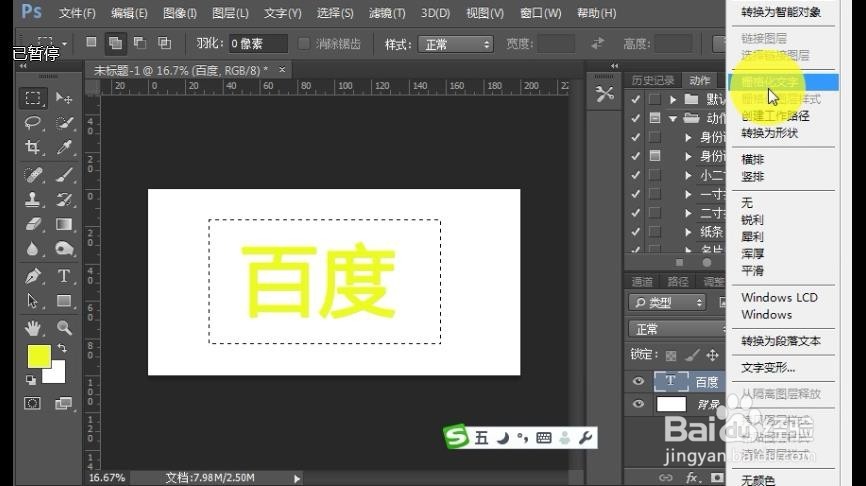
Task: Select the Pen tool
Action: pyautogui.click(x=33, y=276)
